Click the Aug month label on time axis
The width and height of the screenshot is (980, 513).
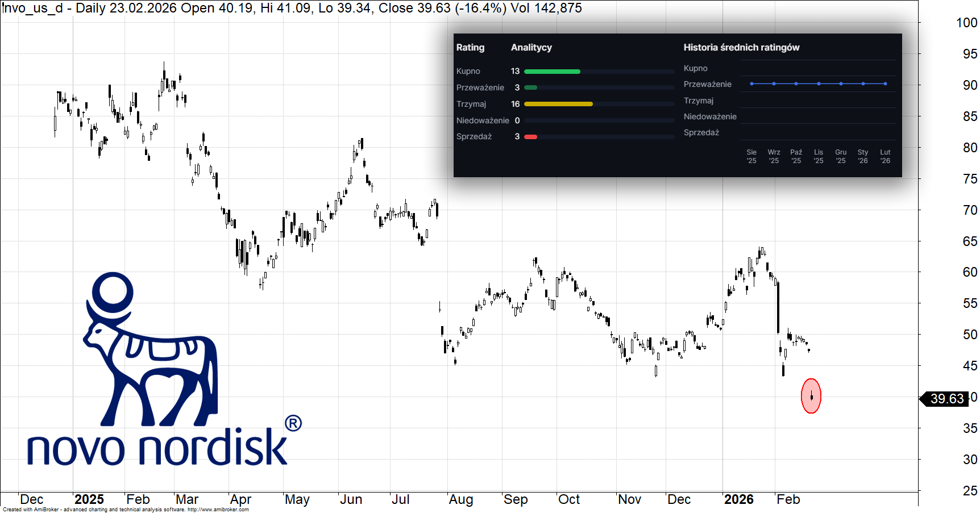[x=460, y=499]
